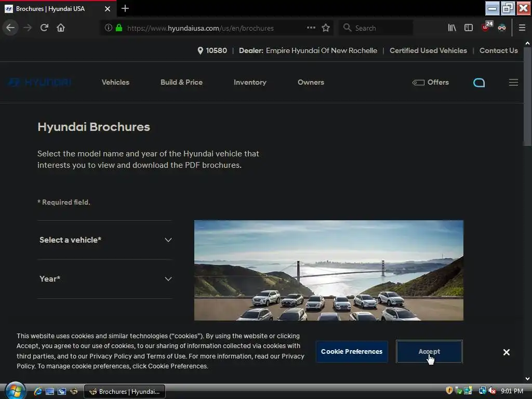Screen dimensions: 532x399
Task: Click the browser forward arrow
Action: point(28,28)
